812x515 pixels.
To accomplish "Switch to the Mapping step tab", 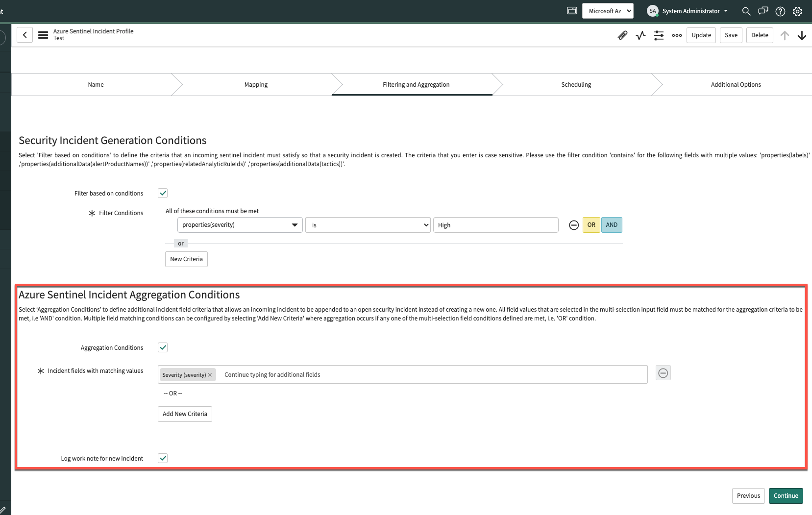I will coord(256,85).
